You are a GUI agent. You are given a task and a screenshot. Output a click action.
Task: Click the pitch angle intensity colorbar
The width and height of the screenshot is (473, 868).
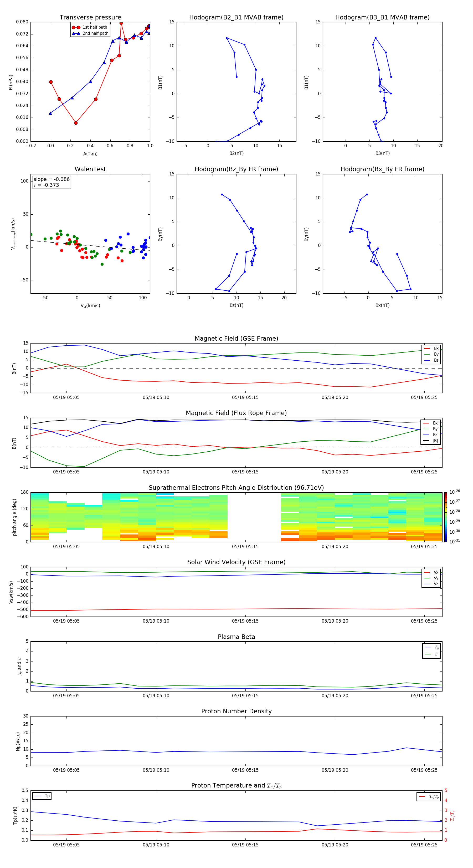coord(446,517)
